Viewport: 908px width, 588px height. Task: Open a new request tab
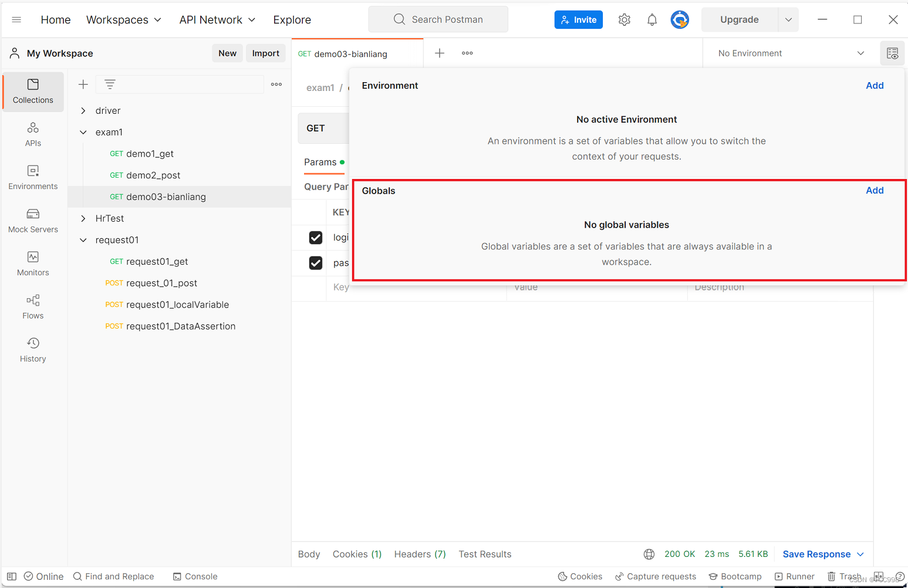pyautogui.click(x=440, y=53)
